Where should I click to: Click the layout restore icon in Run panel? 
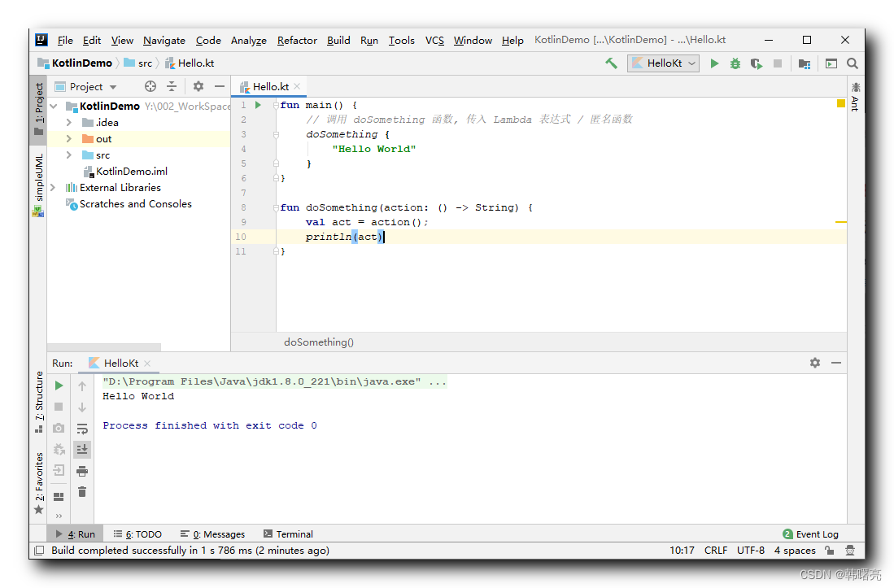click(59, 496)
